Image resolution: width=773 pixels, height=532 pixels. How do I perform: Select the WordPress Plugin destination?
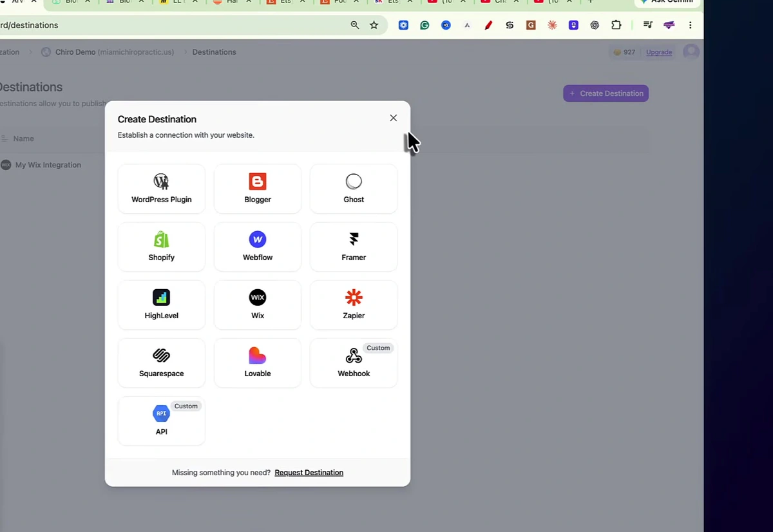(x=161, y=189)
